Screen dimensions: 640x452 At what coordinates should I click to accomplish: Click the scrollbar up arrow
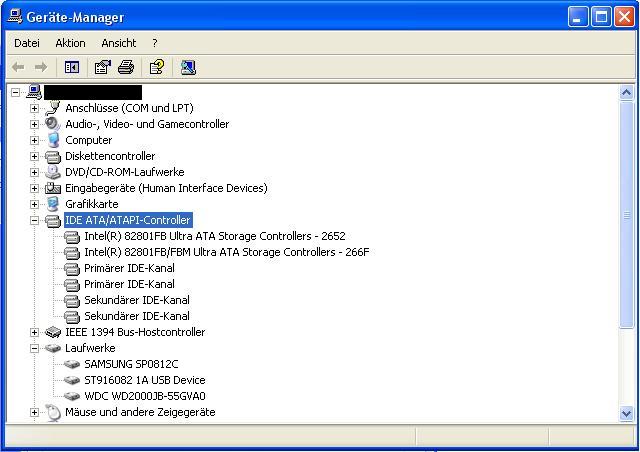point(626,93)
